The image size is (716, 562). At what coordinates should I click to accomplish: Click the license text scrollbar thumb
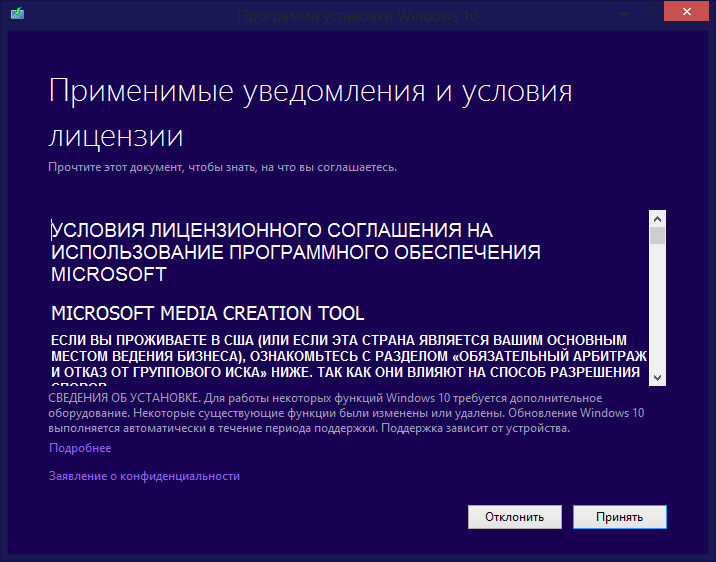click(658, 236)
